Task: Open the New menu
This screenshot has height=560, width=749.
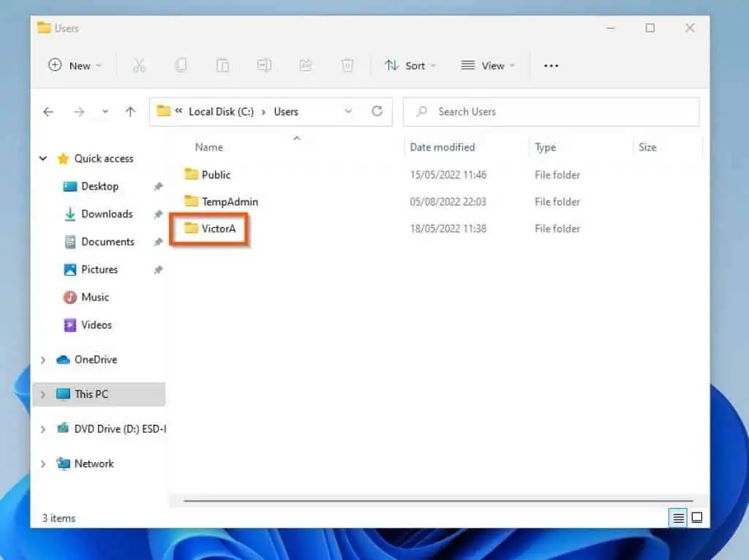Action: coord(74,65)
